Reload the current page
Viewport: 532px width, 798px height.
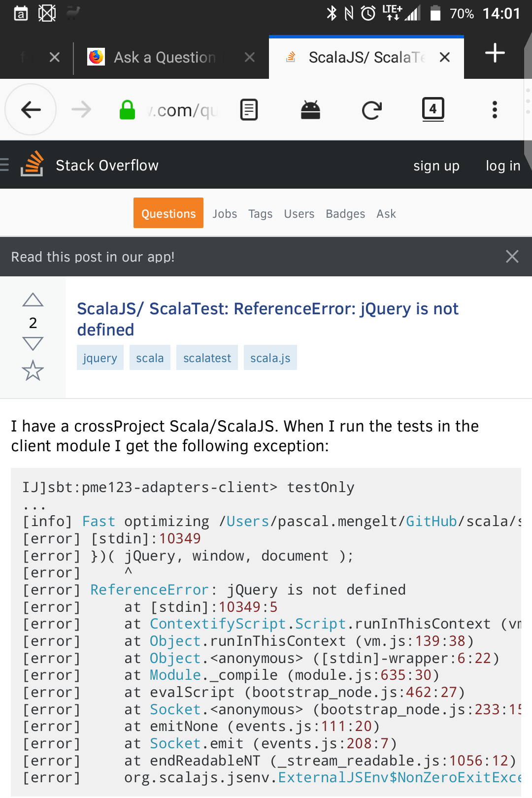(371, 110)
